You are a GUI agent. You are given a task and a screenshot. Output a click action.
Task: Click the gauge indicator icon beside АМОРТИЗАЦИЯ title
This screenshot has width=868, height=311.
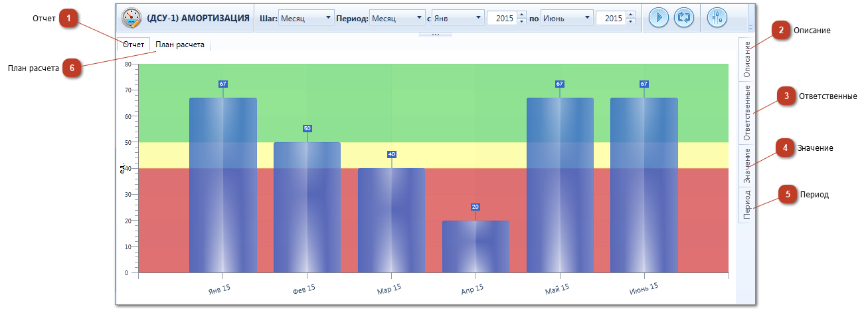[131, 18]
